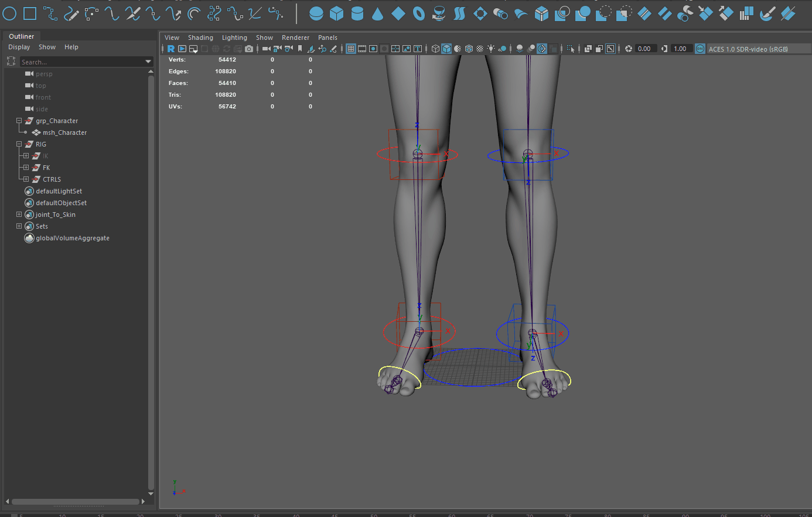Click the Offset Curve icon
The width and height of the screenshot is (812, 517).
[x=194, y=13]
